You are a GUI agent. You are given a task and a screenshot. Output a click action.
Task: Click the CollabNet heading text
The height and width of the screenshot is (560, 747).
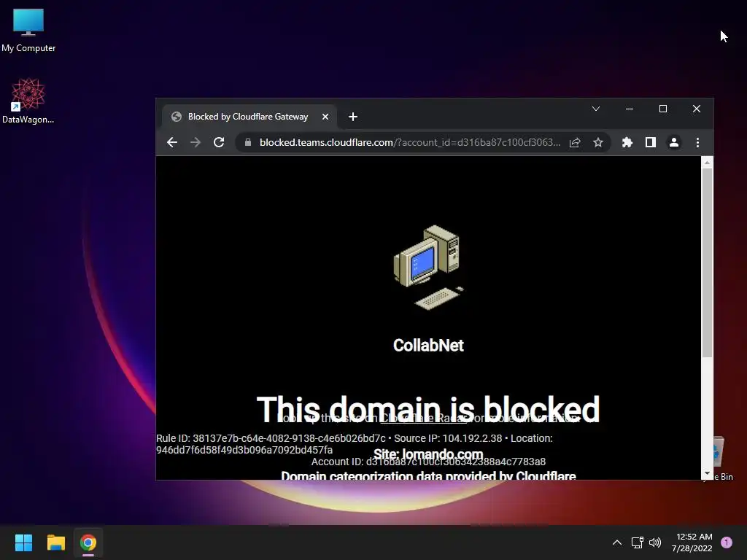click(428, 345)
